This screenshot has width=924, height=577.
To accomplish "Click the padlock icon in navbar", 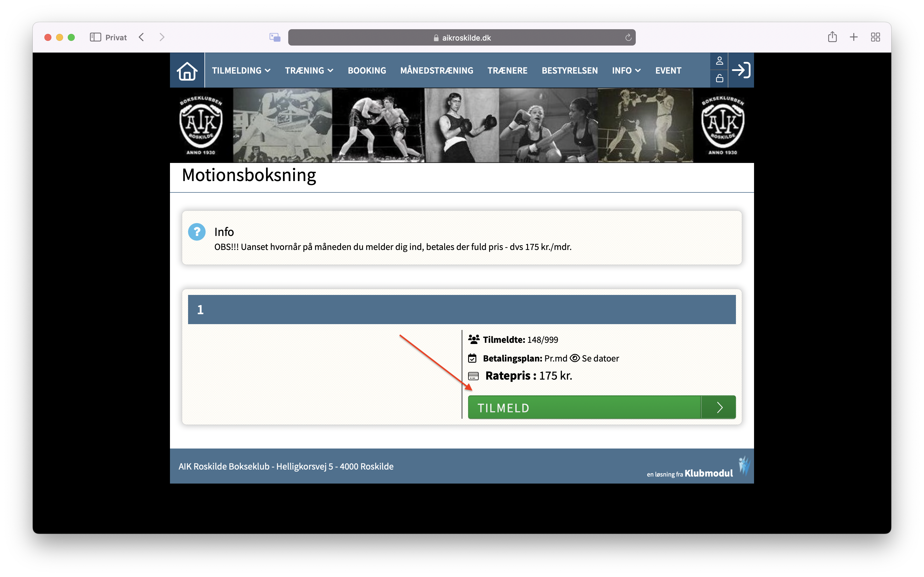I will [719, 78].
